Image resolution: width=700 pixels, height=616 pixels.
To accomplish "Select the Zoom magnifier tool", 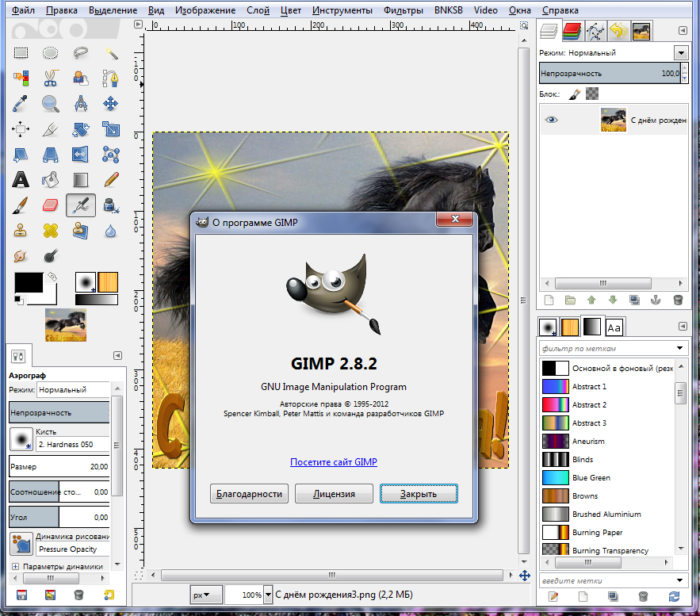I will [x=51, y=104].
